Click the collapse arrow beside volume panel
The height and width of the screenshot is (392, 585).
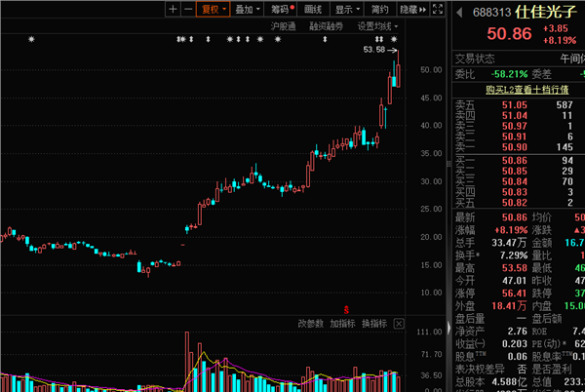[449, 328]
